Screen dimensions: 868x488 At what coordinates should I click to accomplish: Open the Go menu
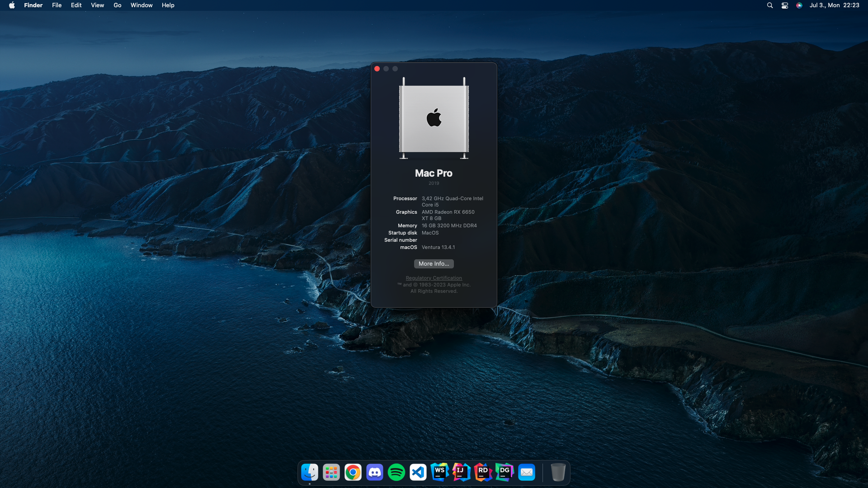[x=118, y=5]
